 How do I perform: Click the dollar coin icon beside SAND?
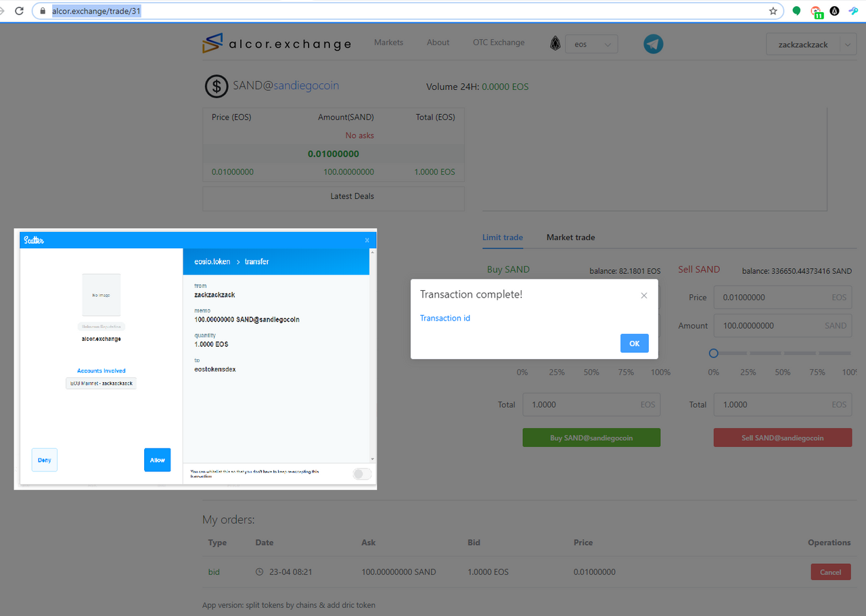[x=216, y=86]
